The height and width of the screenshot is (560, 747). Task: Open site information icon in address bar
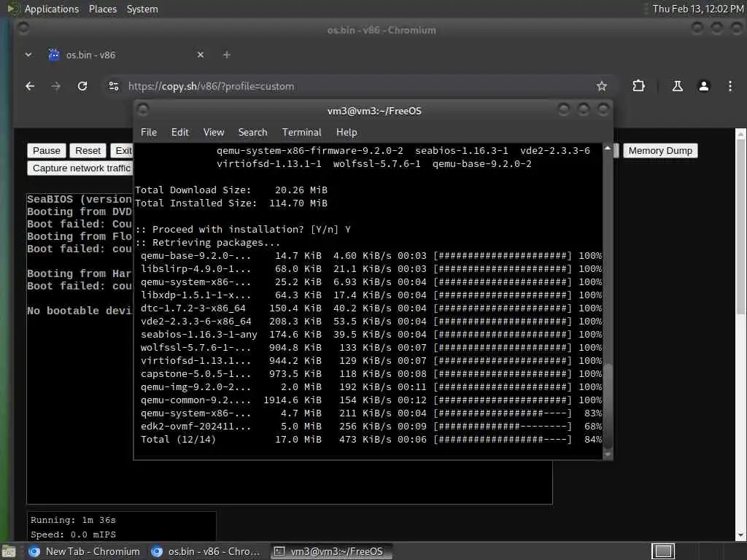tap(113, 86)
